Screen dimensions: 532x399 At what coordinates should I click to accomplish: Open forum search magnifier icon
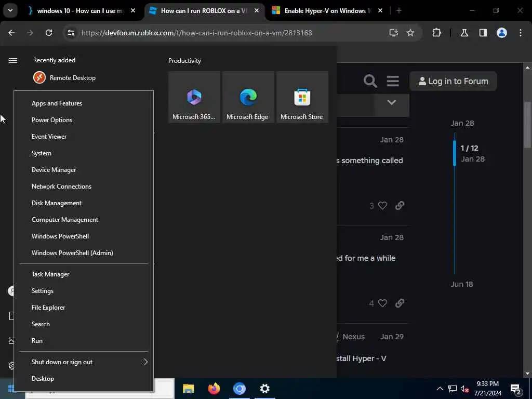tap(370, 81)
